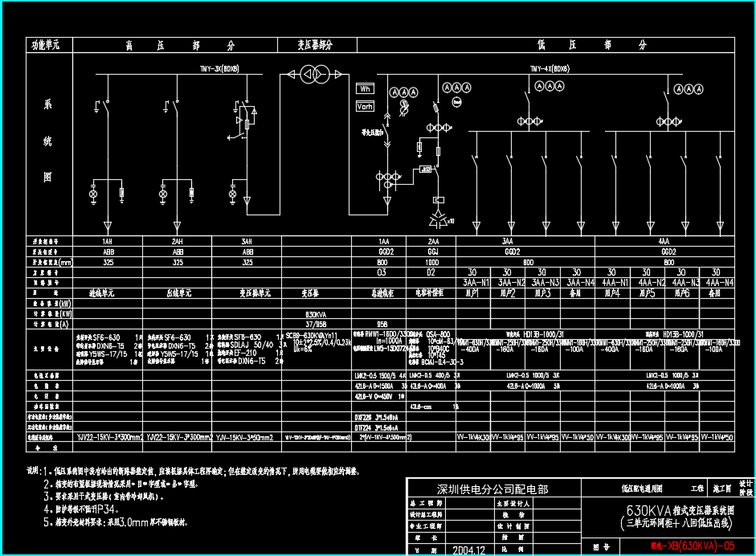
Task: Click the 630KVA箱式变压器系统图 drawing title
Action: click(680, 510)
